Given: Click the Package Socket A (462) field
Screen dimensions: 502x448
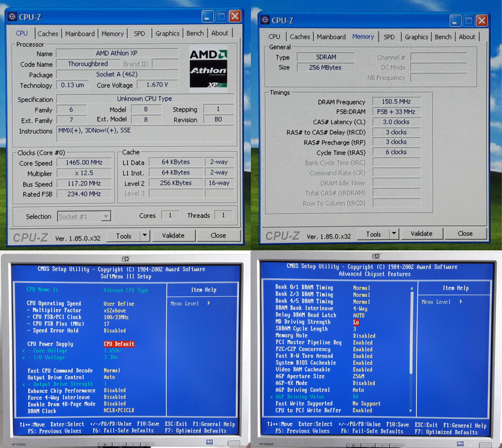Looking at the screenshot, I should 117,74.
